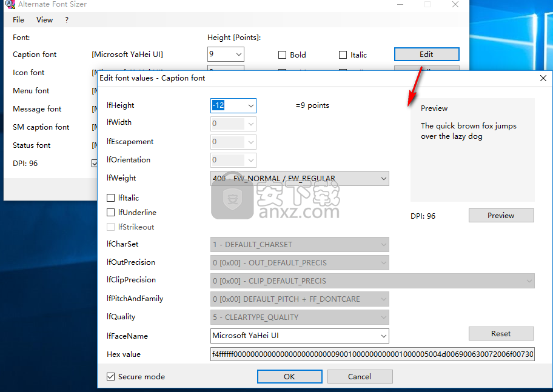Click the Message font label
The width and height of the screenshot is (553, 392).
(37, 109)
